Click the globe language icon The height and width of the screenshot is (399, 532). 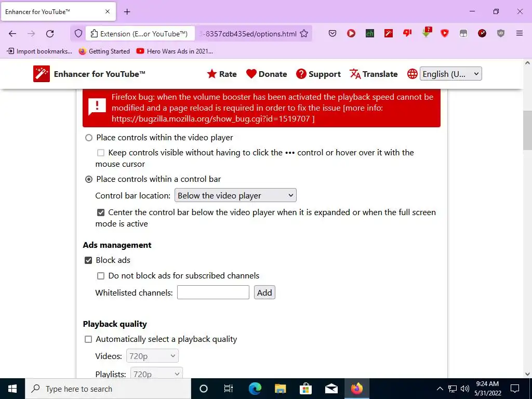click(412, 74)
